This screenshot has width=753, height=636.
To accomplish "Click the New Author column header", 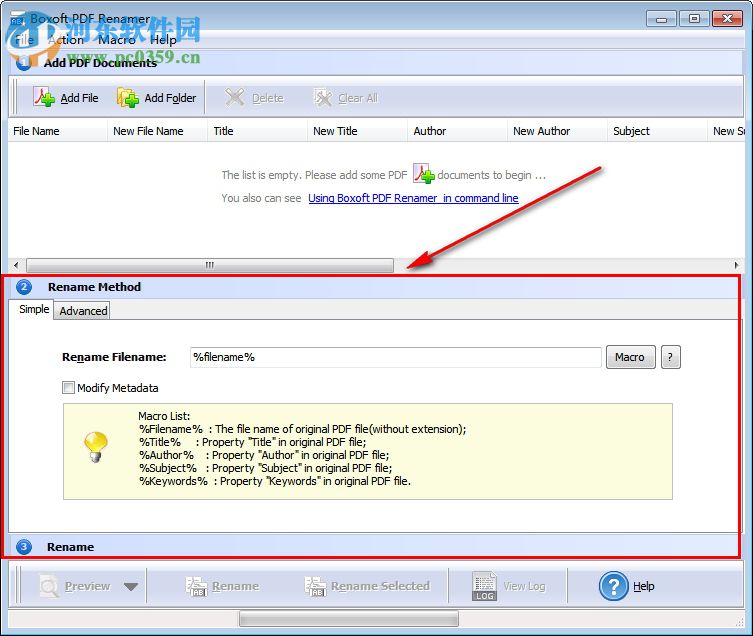I will pos(557,131).
